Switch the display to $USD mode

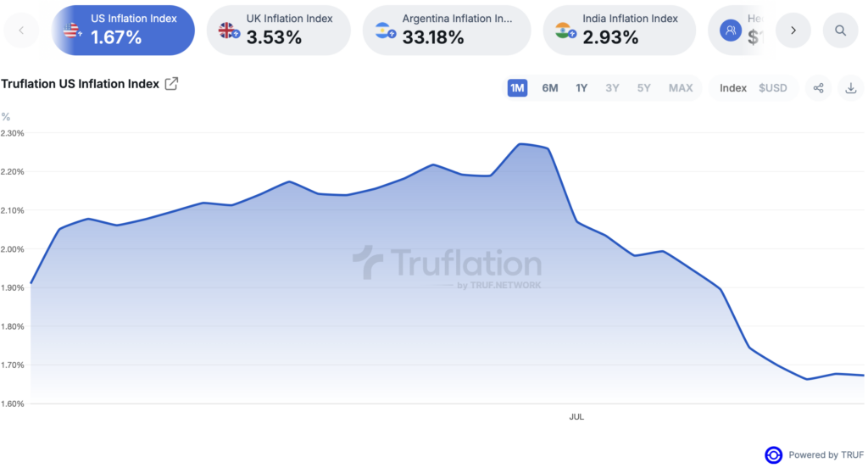pyautogui.click(x=773, y=88)
